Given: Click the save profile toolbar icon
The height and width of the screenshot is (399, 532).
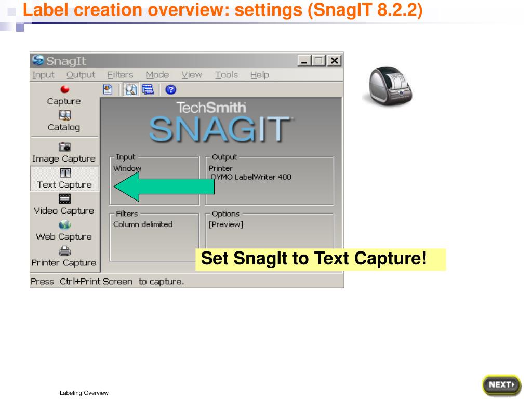Looking at the screenshot, I should coord(108,89).
